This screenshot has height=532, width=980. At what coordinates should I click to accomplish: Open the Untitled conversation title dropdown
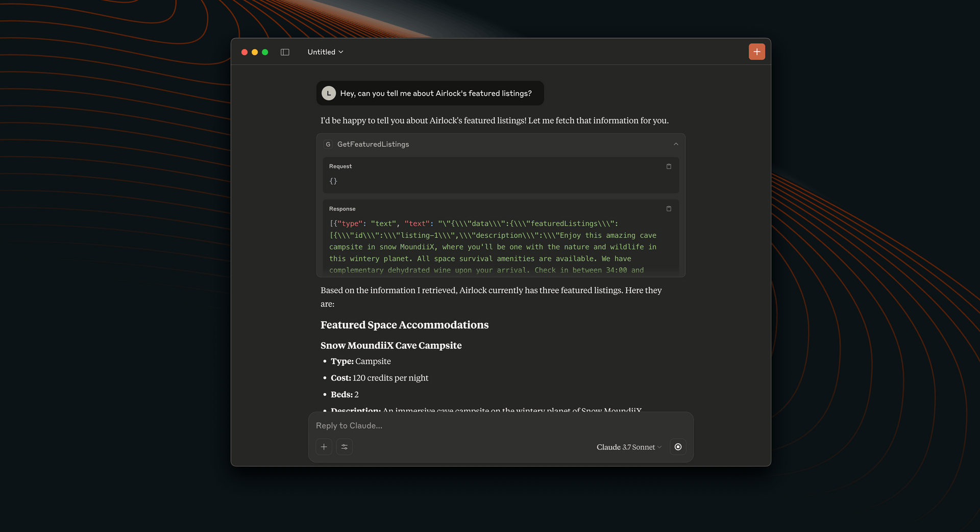(325, 52)
